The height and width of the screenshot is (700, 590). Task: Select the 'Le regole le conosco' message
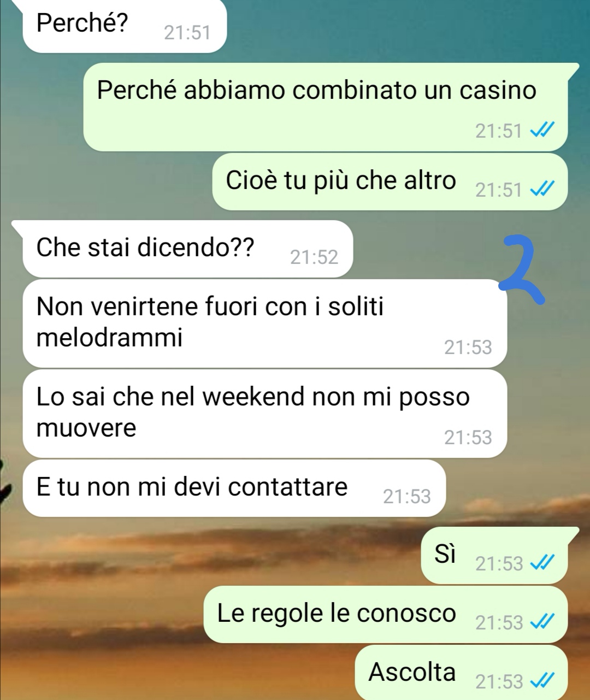click(386, 614)
